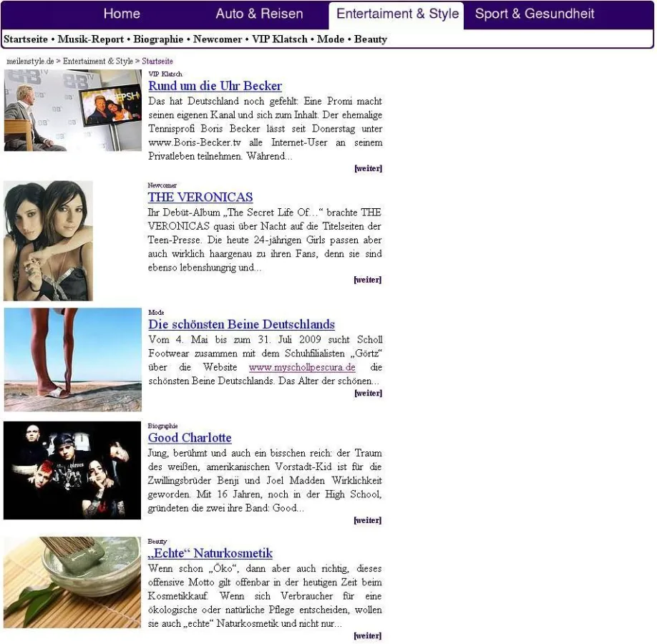Switch to Auto & Reisen tab
657x644 pixels.
pos(259,14)
